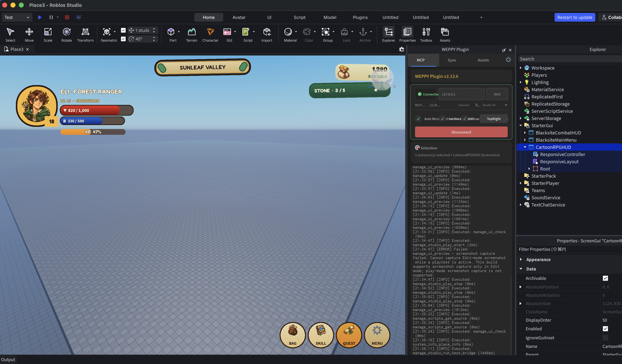Open the Material picker
The width and height of the screenshot is (622, 364).
[288, 32]
